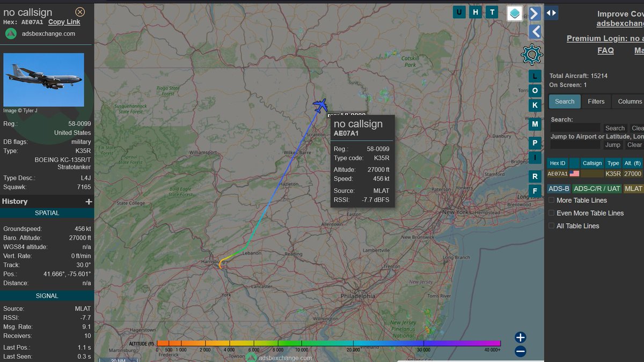Collapse sidebar with the left chevron button
644x362 pixels.
(x=535, y=32)
